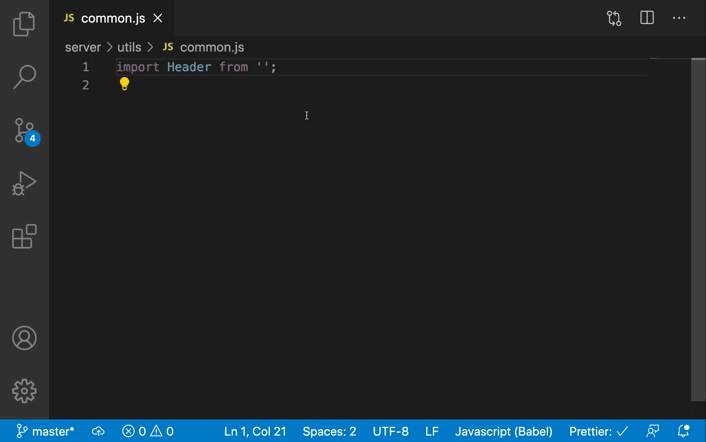This screenshot has height=442, width=706.
Task: Change the Spaces: 2 indentation setting
Action: [329, 431]
